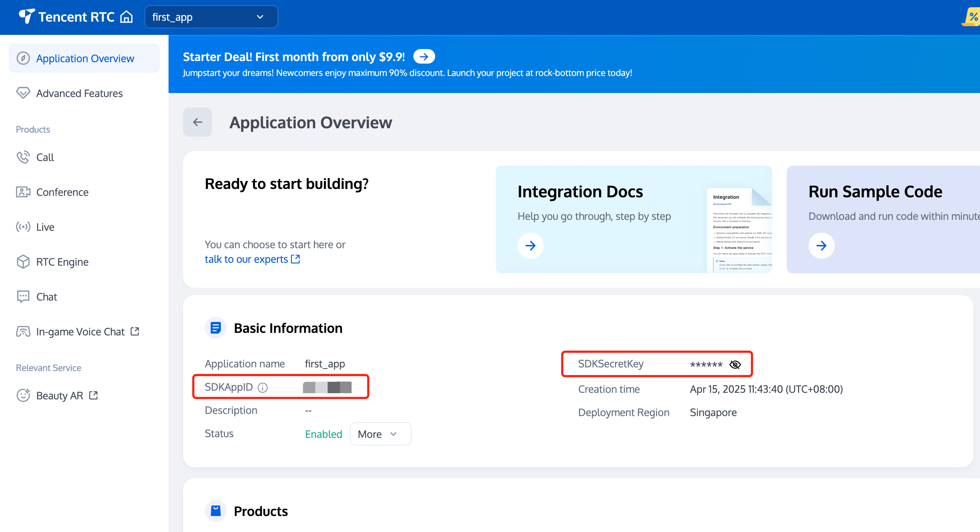
Task: Navigate to RTC Engine in sidebar
Action: [62, 262]
